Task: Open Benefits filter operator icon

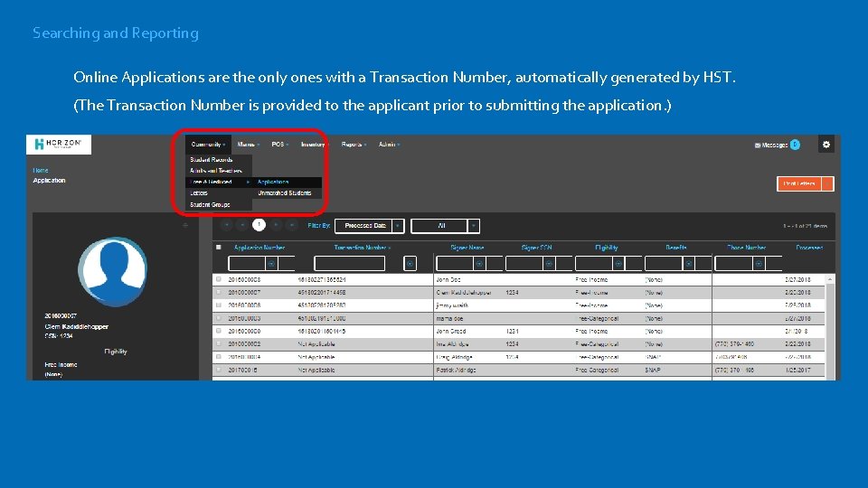Action: 689,264
